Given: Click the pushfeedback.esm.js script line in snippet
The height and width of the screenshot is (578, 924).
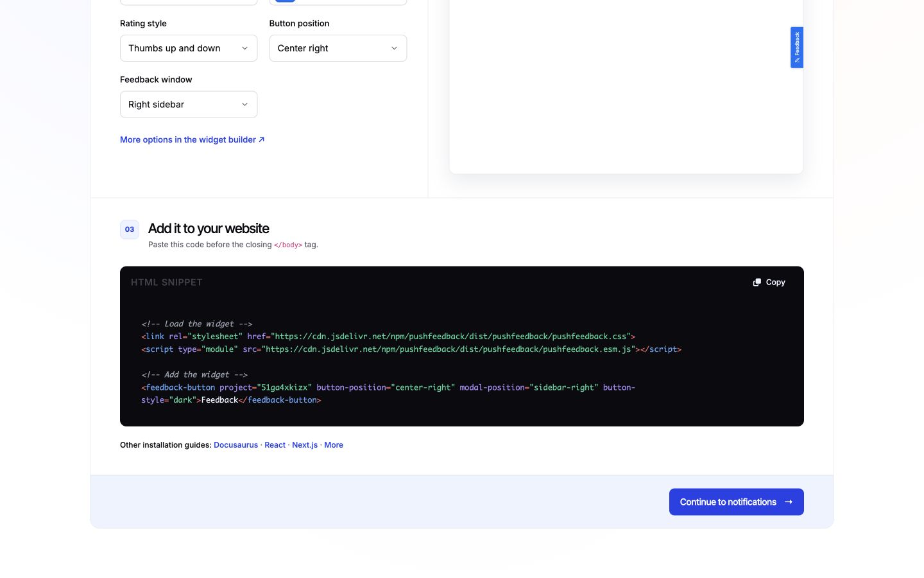Looking at the screenshot, I should [411, 349].
